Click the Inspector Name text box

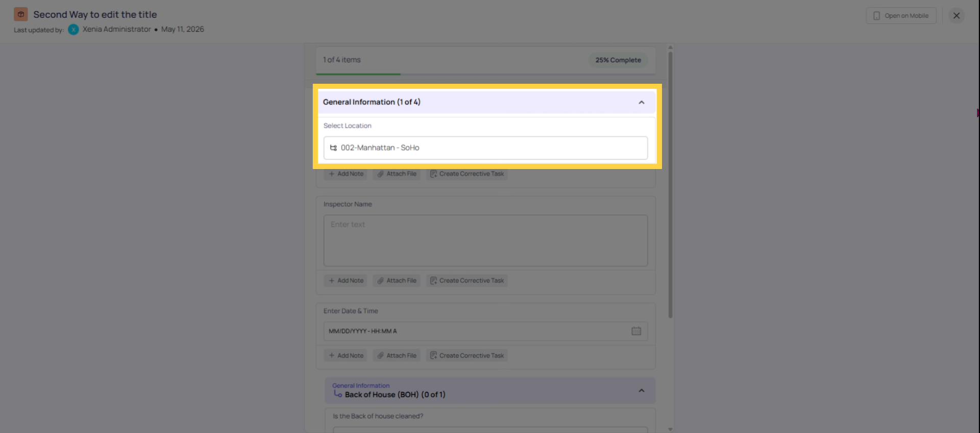485,240
